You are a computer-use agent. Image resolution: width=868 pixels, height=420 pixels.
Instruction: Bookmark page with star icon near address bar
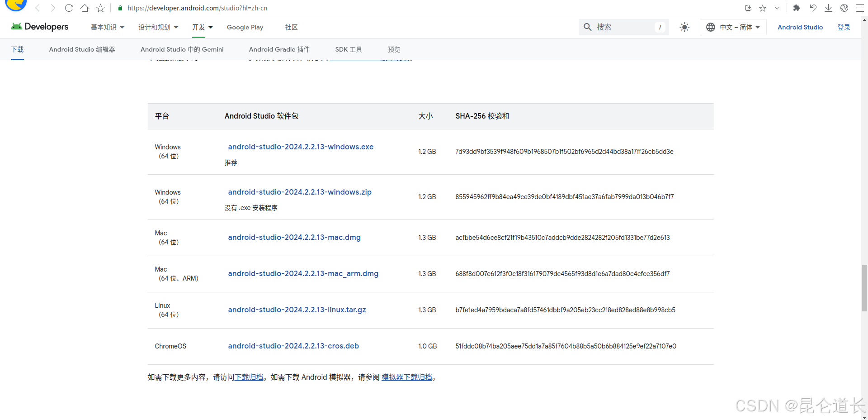pos(100,8)
